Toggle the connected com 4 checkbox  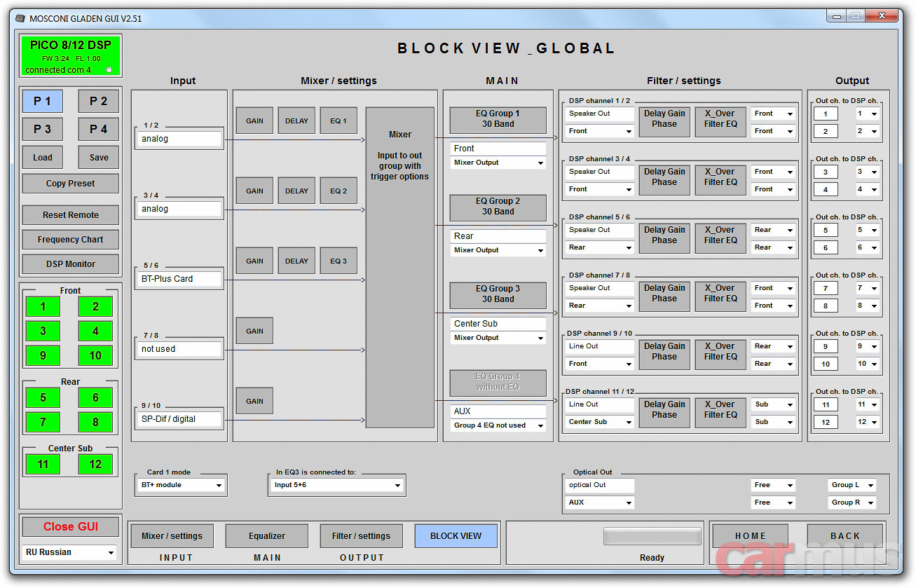109,70
